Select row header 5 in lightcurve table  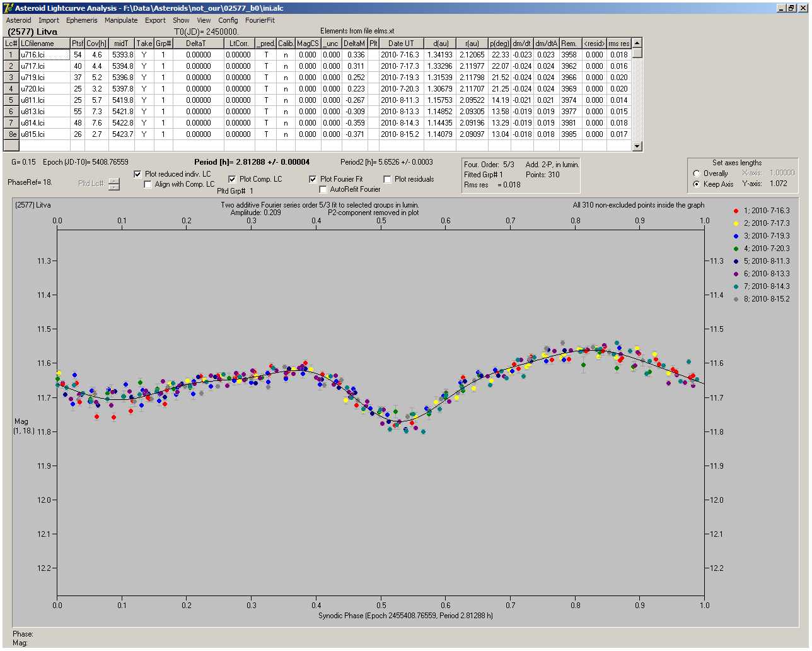coord(11,100)
